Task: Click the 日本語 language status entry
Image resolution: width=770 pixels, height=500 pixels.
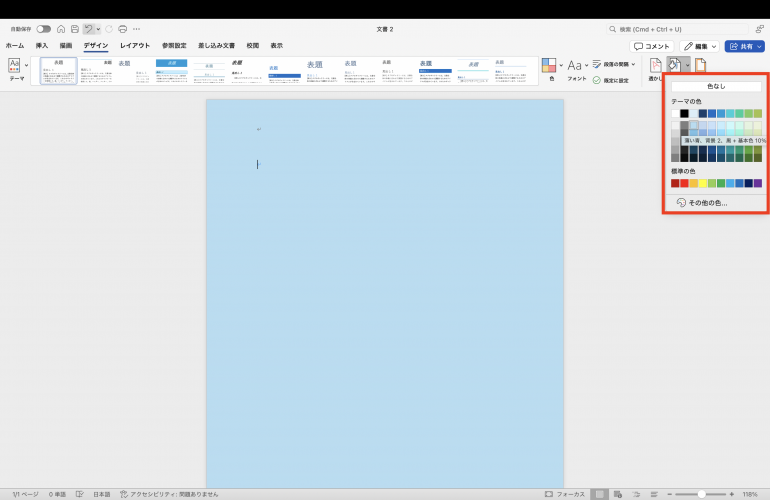Action: [102, 494]
